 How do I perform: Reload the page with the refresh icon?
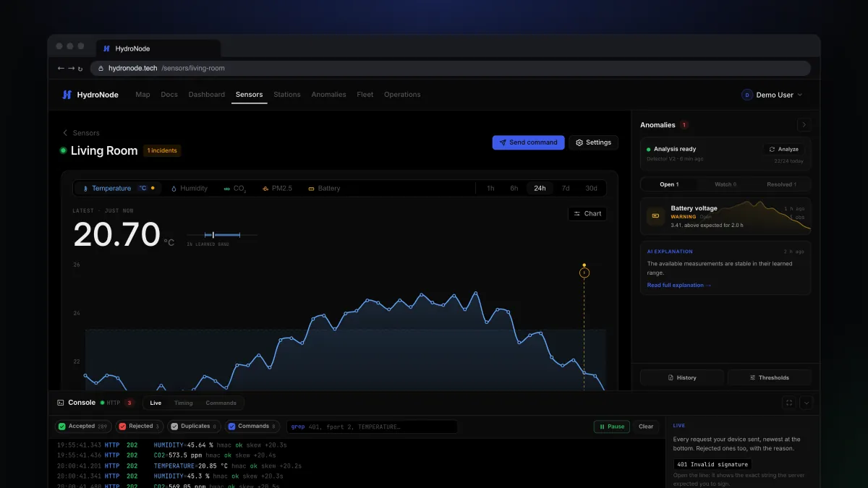[x=80, y=69]
